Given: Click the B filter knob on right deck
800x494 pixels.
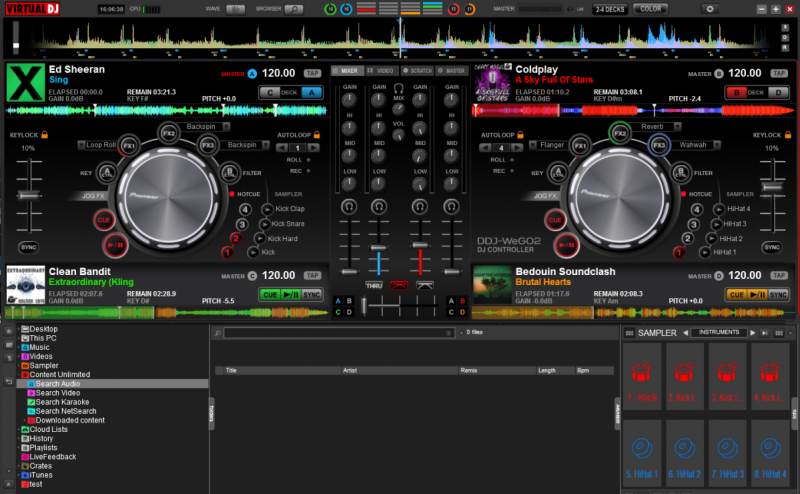Looking at the screenshot, I should click(681, 173).
